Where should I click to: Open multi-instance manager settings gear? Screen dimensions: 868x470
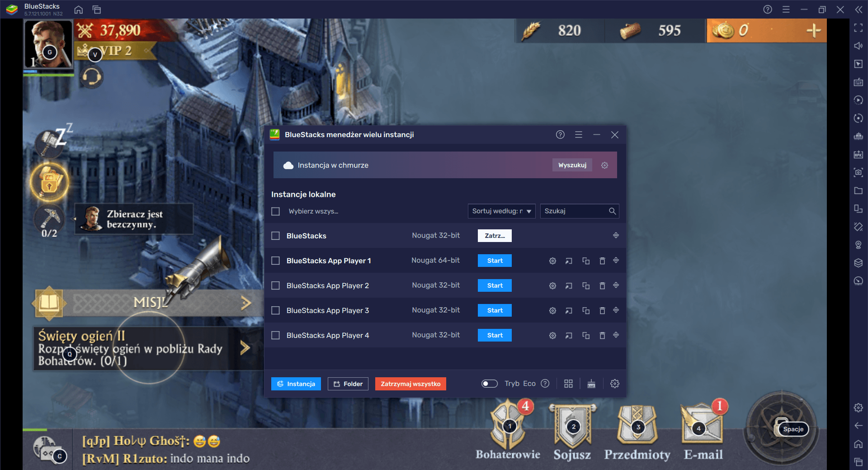(x=614, y=384)
